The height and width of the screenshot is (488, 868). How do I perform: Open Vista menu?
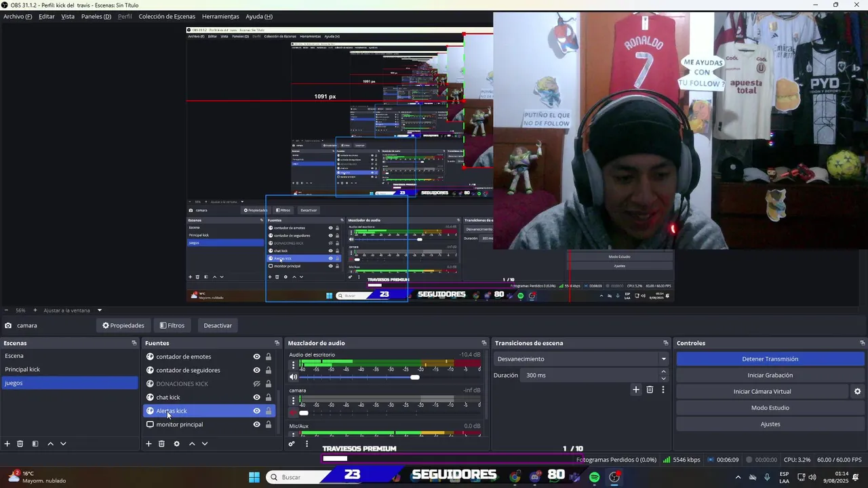(68, 16)
